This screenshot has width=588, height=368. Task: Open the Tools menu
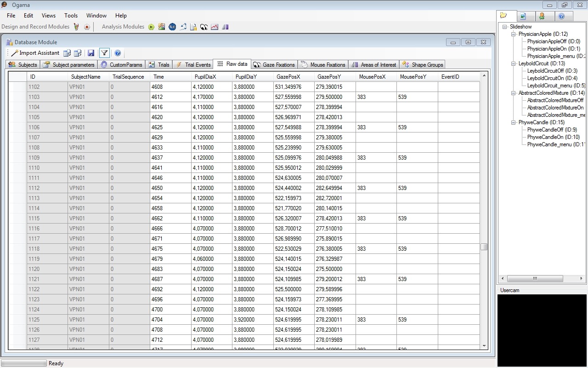[71, 16]
